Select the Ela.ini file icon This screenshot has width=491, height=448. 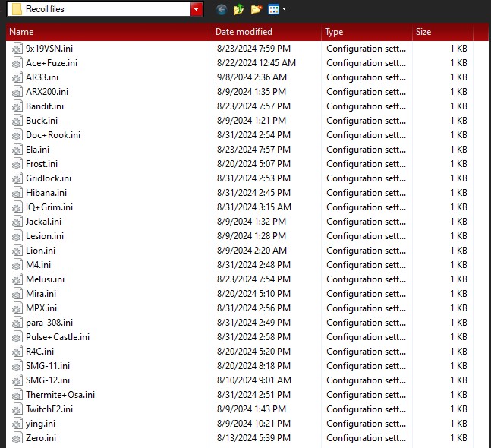(17, 149)
